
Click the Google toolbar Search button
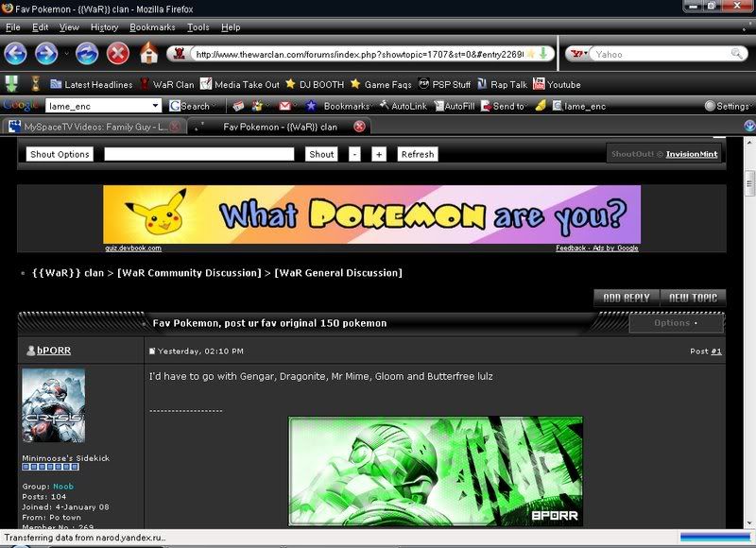191,106
